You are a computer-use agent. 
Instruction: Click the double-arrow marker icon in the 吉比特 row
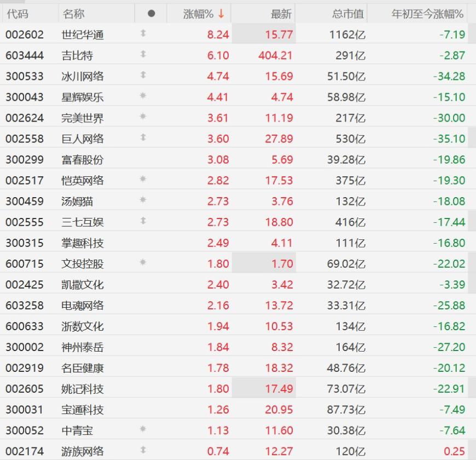(x=143, y=54)
